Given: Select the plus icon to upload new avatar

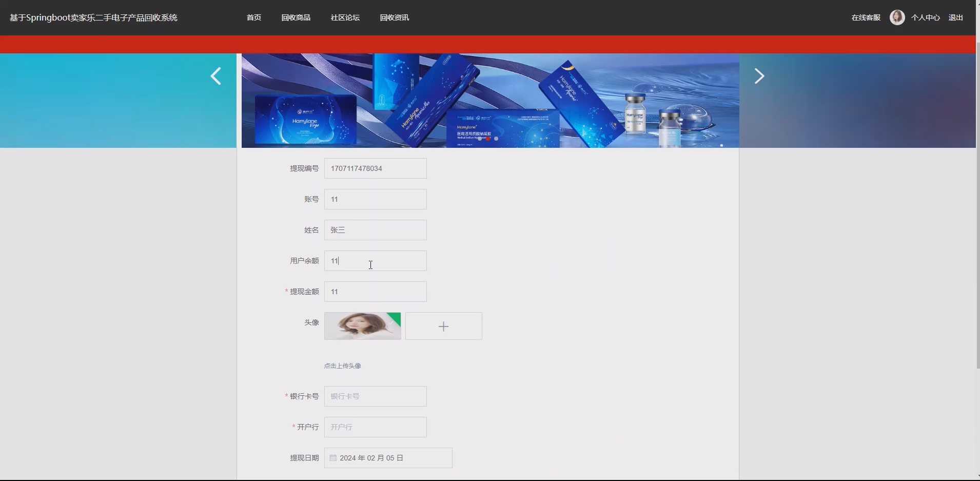Looking at the screenshot, I should point(443,325).
